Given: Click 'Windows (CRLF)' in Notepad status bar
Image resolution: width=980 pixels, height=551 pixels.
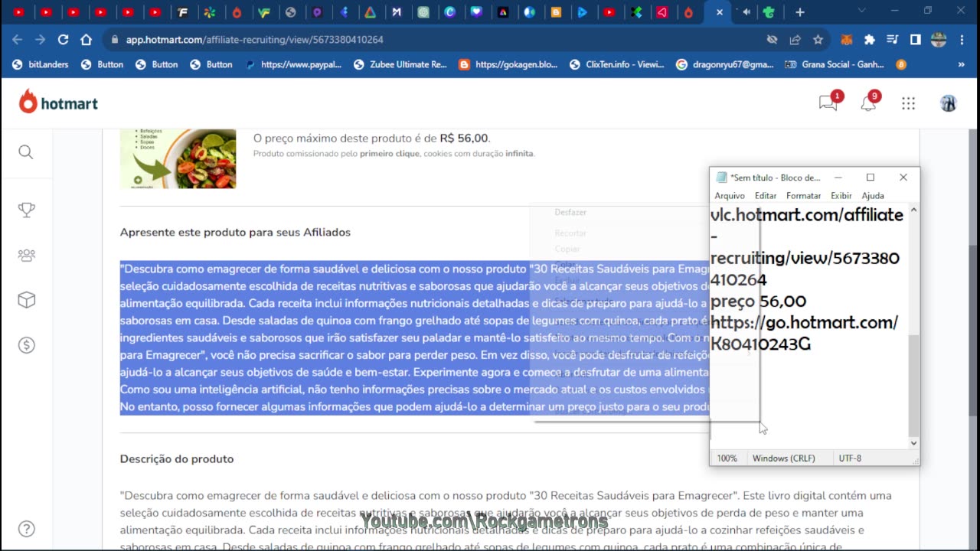Looking at the screenshot, I should pyautogui.click(x=783, y=458).
